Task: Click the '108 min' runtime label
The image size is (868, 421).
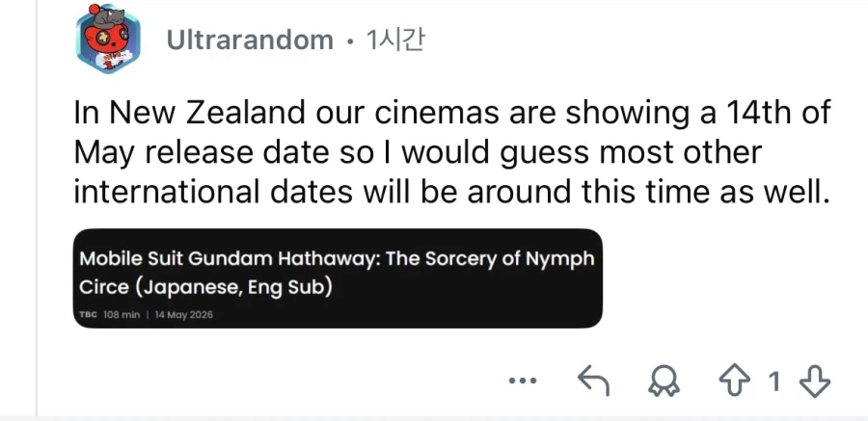Action: 123,315
